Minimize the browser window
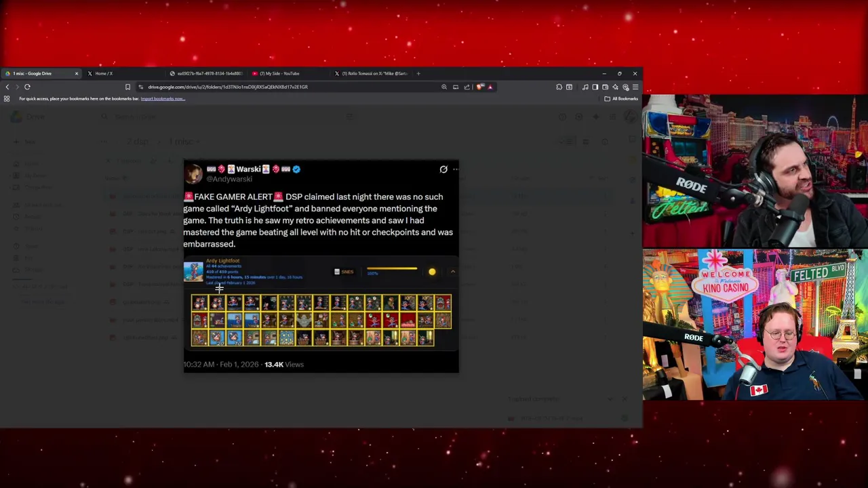 point(604,73)
